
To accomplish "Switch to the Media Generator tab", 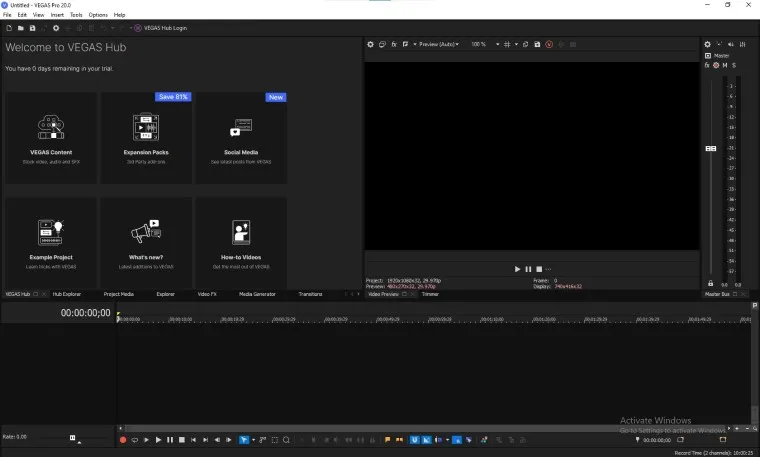I will coord(257,294).
